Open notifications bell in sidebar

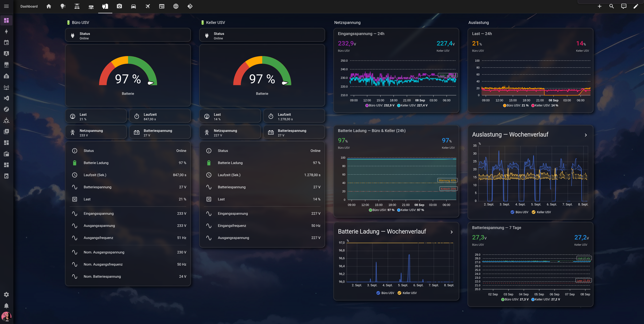(x=7, y=305)
